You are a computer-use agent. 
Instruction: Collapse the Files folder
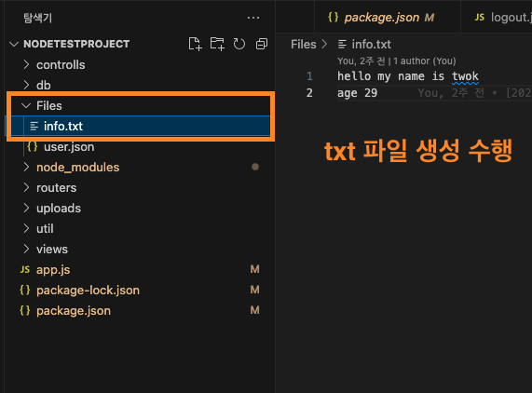[26, 106]
